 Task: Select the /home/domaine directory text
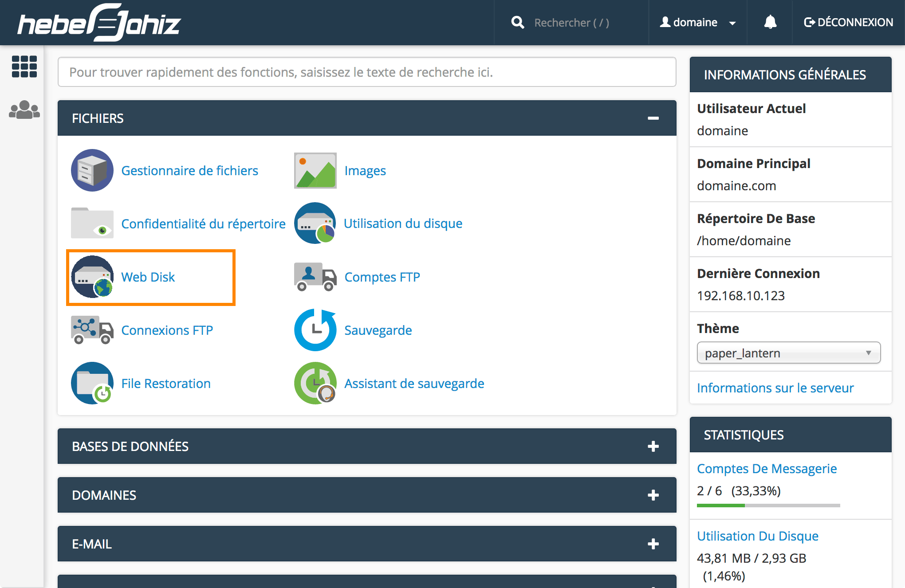click(x=744, y=241)
